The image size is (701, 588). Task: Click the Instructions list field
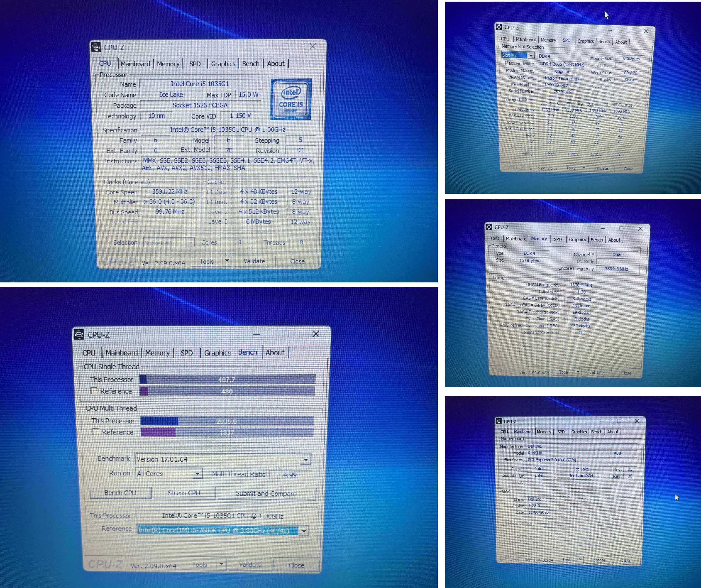(x=229, y=164)
